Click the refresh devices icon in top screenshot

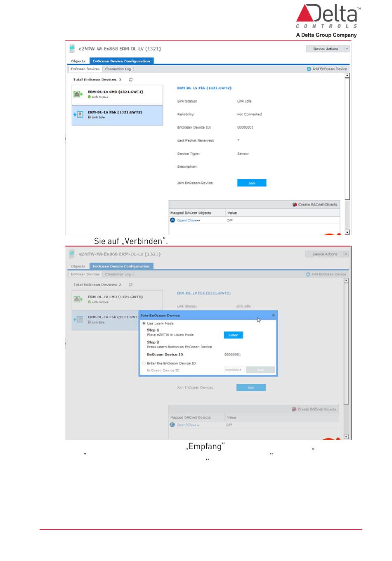coord(131,79)
